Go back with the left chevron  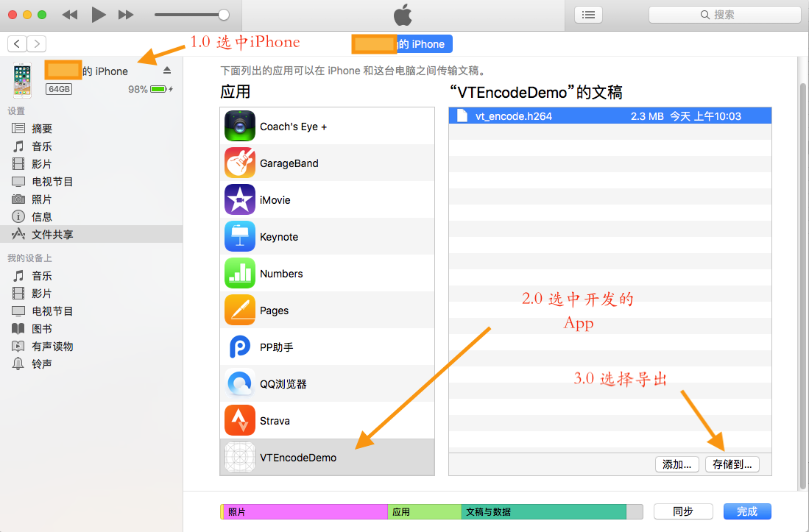[17, 44]
